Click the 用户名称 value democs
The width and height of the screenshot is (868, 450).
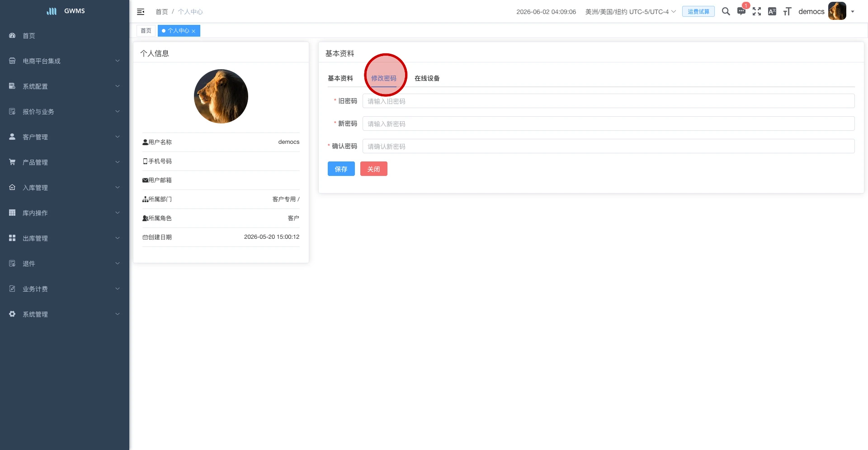289,142
